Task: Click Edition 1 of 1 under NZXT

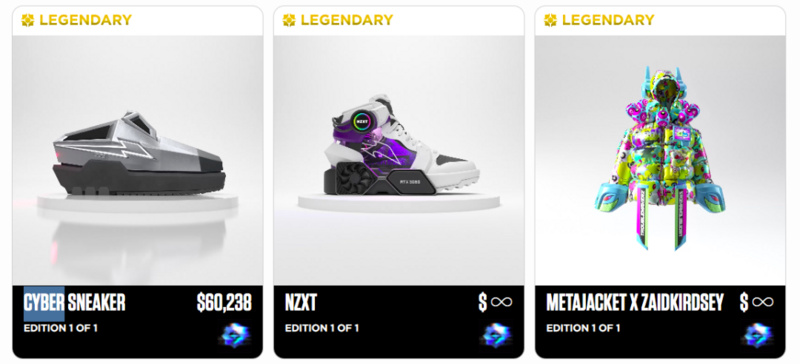Action: point(322,328)
